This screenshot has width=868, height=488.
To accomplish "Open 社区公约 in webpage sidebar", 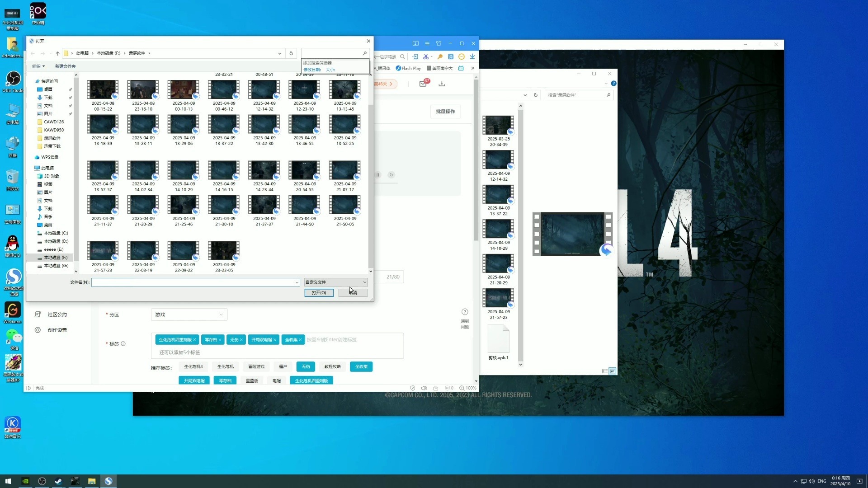I will [x=57, y=314].
